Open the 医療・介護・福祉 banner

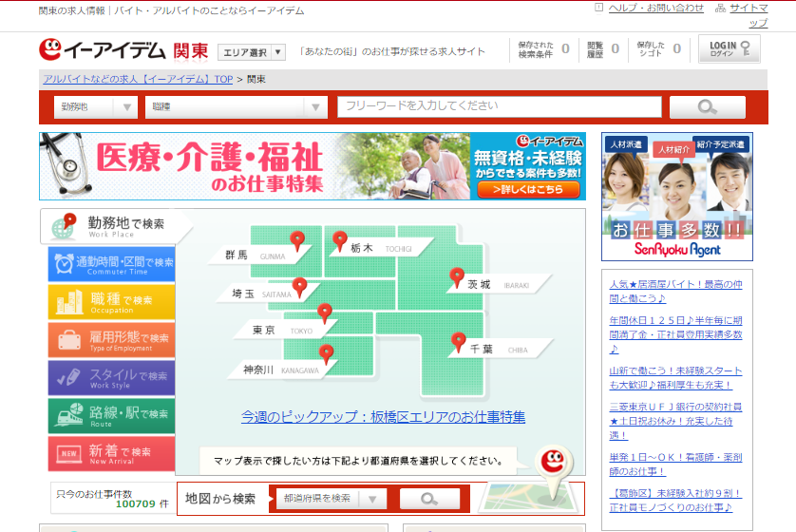coord(313,166)
